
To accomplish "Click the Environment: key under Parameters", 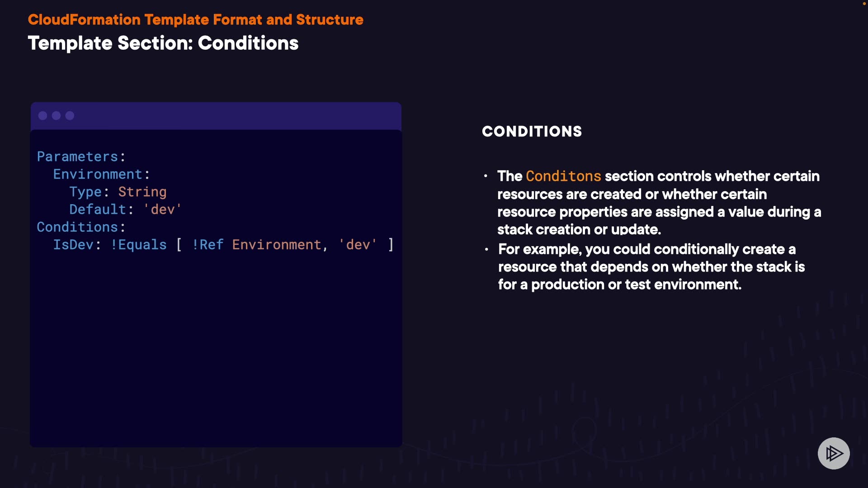I will 101,174.
